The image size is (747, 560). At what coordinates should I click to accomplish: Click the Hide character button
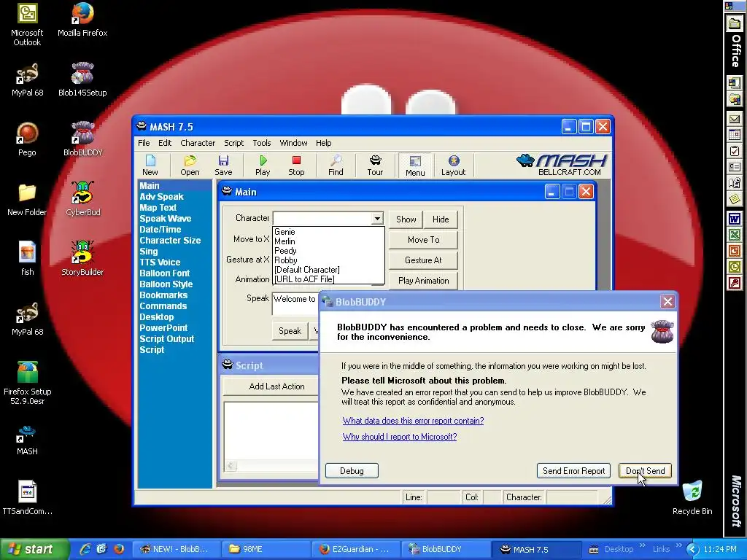441,219
